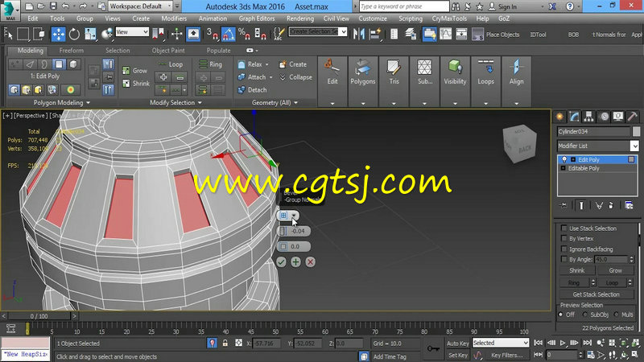Expand the Geometry (All) panel
This screenshot has height=362, width=644.
(275, 103)
